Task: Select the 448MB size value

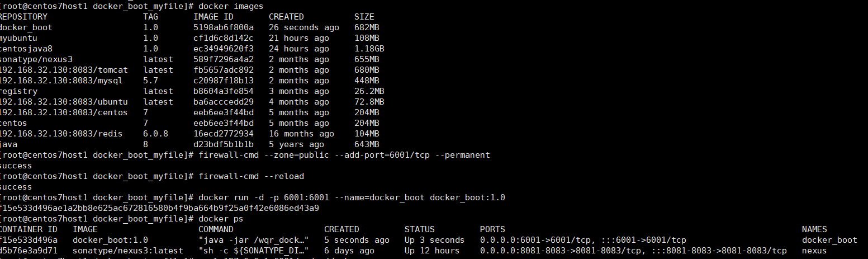Action: (367, 81)
